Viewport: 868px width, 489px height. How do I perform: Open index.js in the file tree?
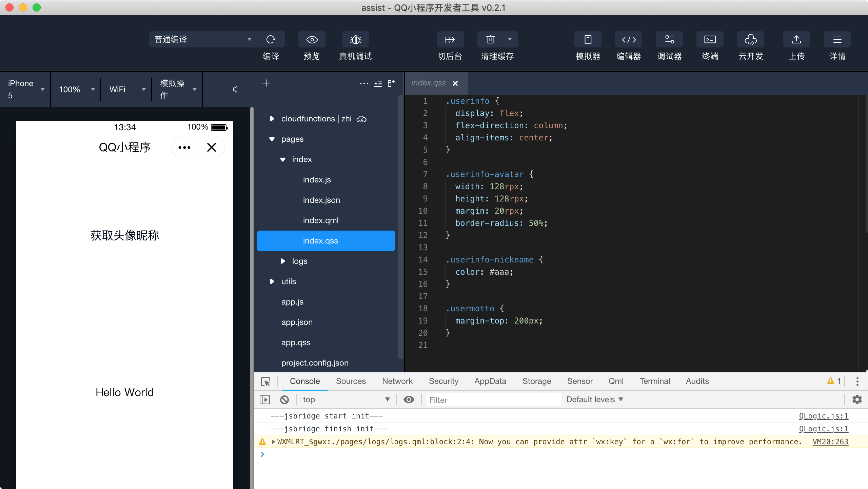point(317,180)
